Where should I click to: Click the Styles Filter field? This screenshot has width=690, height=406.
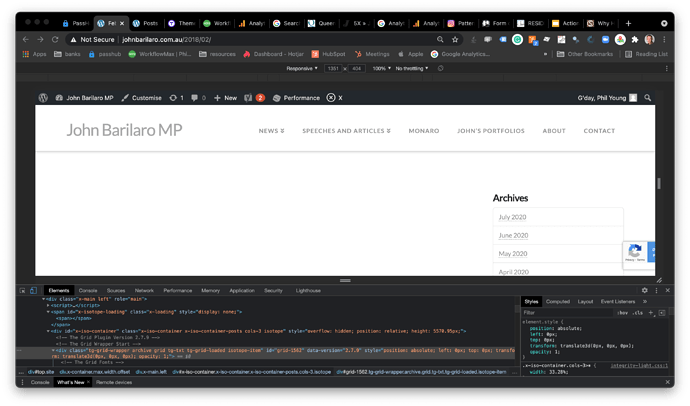pos(568,313)
